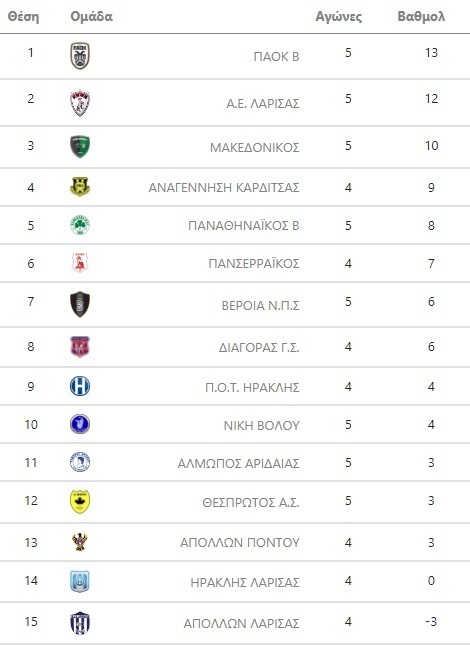Viewport: 470px width, 646px height.
Task: Click the Νίκη Βόλου round blue badge
Action: [80, 424]
